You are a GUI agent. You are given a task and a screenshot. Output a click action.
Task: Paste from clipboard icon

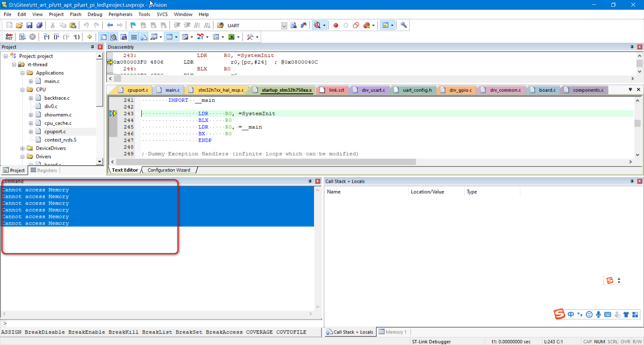point(73,25)
